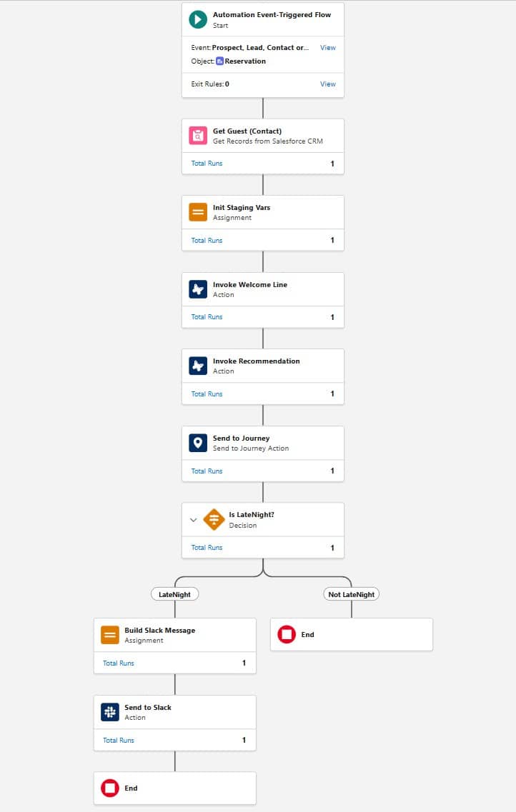Screen dimensions: 516x812
Task: Open the View link for Exit Rules
Action: (327, 84)
